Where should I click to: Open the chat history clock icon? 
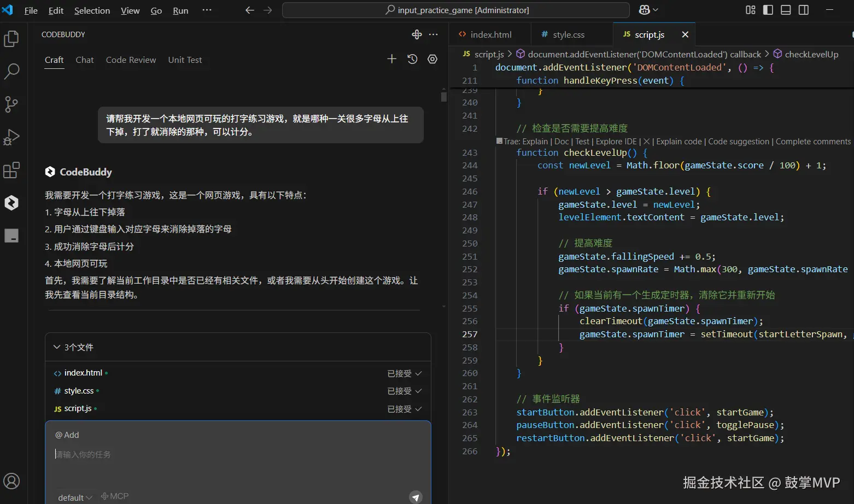pos(412,59)
